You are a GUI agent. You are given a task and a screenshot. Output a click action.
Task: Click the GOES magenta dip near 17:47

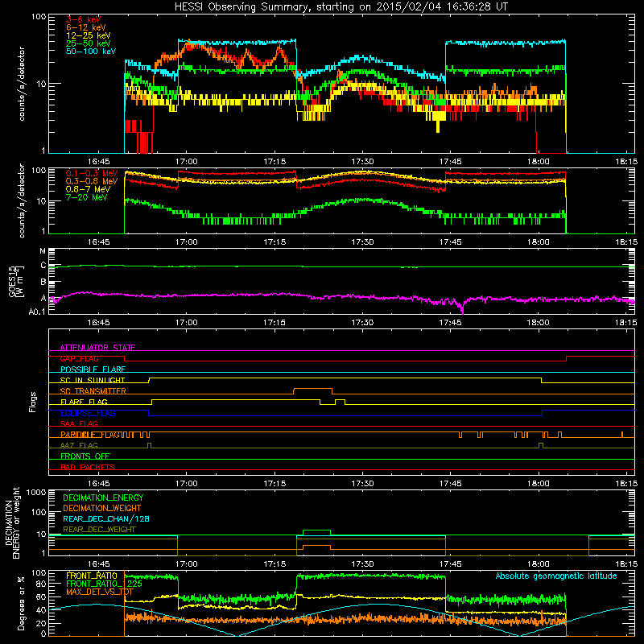point(463,309)
